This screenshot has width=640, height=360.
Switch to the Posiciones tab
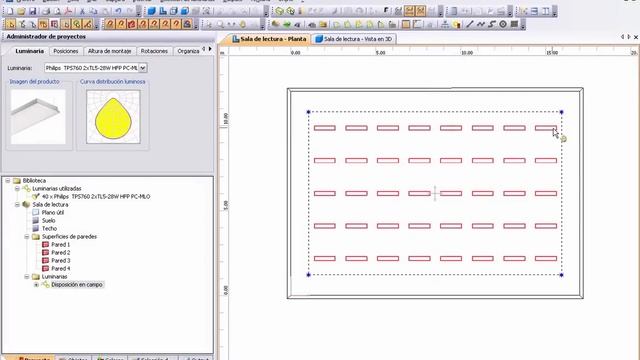pos(66,51)
